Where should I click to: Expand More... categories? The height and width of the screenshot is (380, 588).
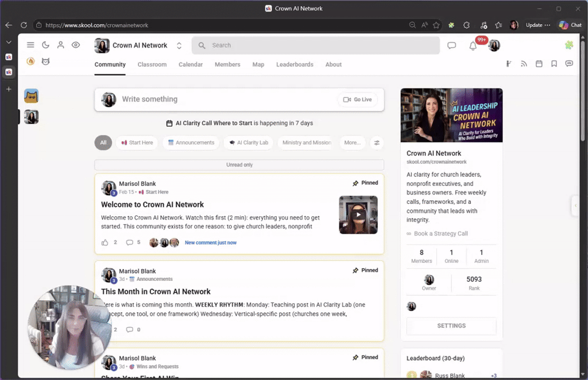point(352,143)
